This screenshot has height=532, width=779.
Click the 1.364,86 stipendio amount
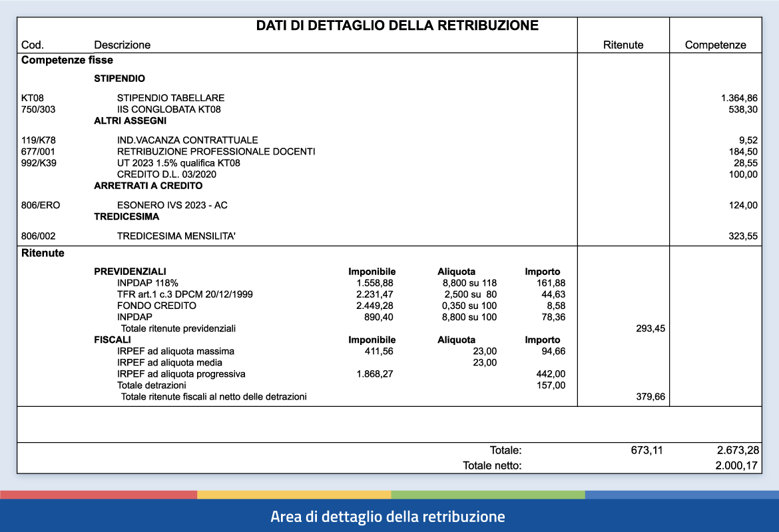739,98
